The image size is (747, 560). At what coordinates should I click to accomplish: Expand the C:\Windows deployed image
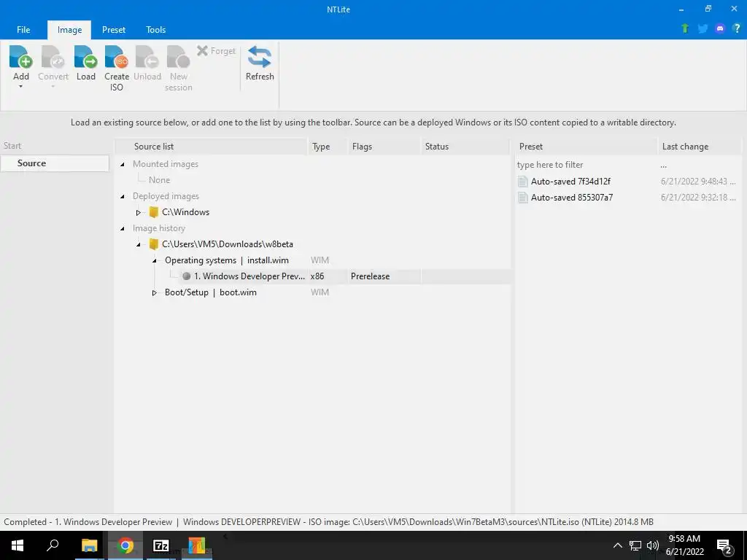point(138,212)
